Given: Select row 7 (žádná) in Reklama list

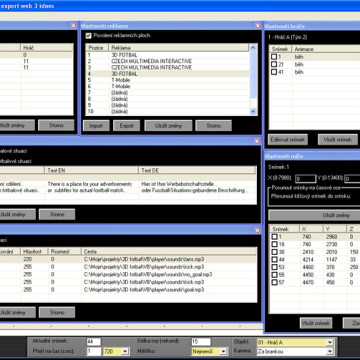Looking at the screenshot, I should click(167, 93).
